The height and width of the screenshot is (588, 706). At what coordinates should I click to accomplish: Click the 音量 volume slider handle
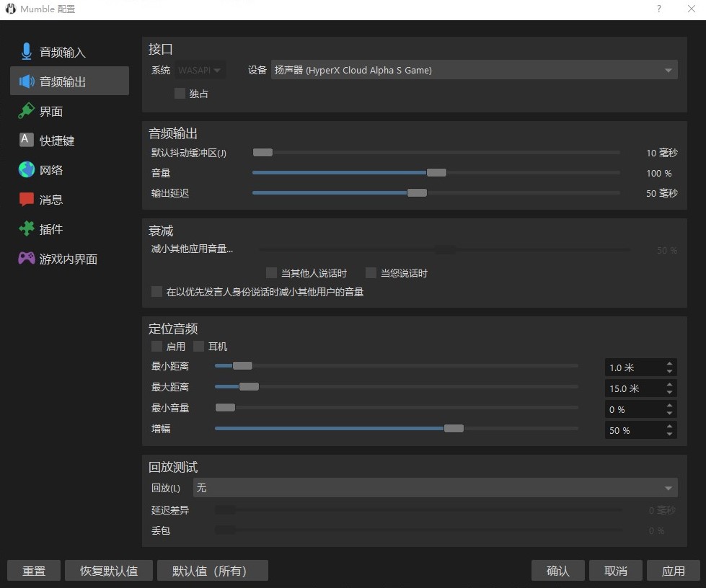(x=436, y=173)
